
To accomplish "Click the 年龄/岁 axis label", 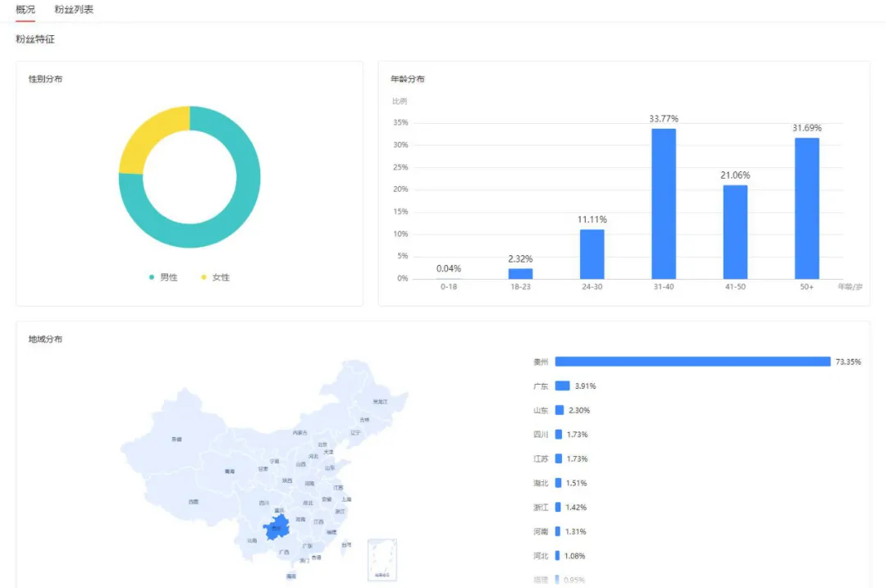I will tap(850, 287).
